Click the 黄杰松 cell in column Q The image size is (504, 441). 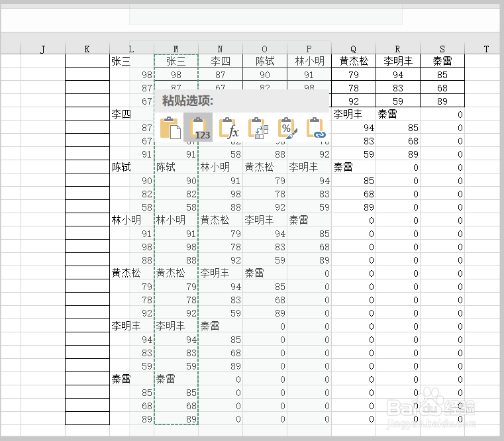[x=354, y=61]
